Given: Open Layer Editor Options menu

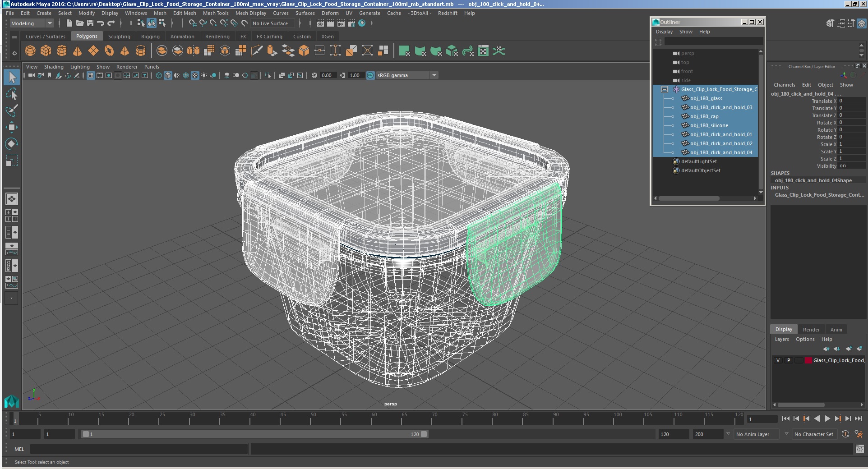Looking at the screenshot, I should click(x=805, y=339).
